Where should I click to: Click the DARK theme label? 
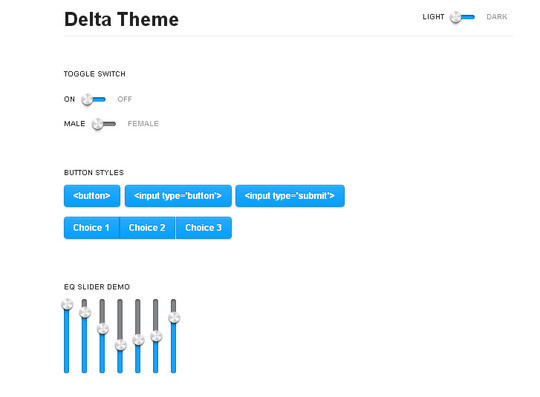click(497, 17)
